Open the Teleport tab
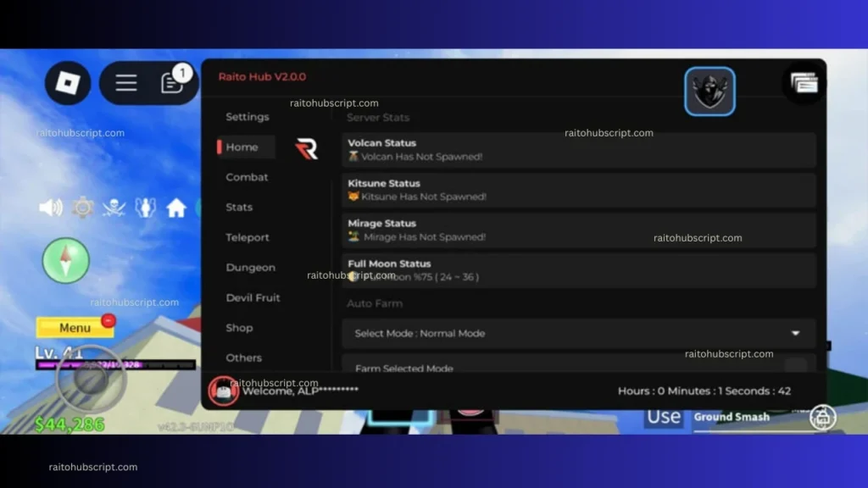 point(248,237)
